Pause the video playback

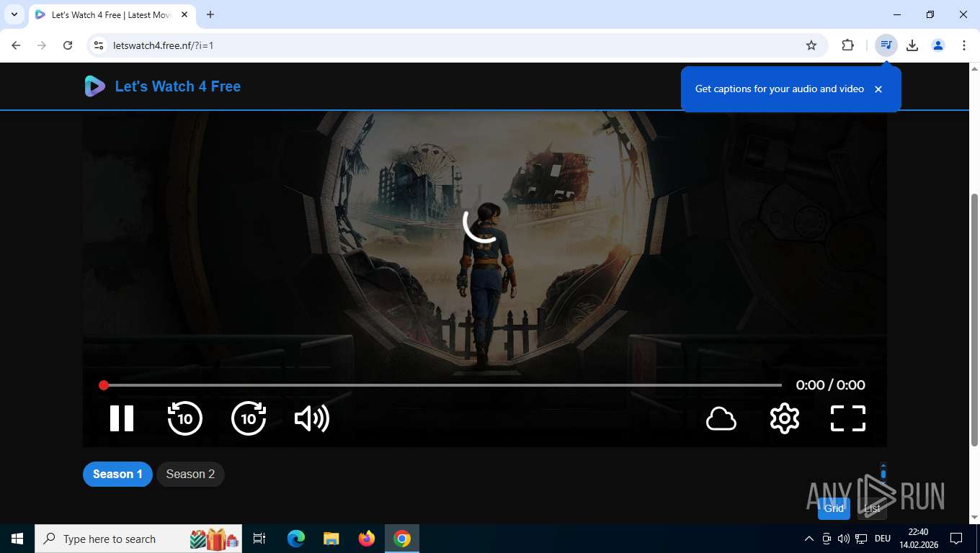click(x=122, y=418)
